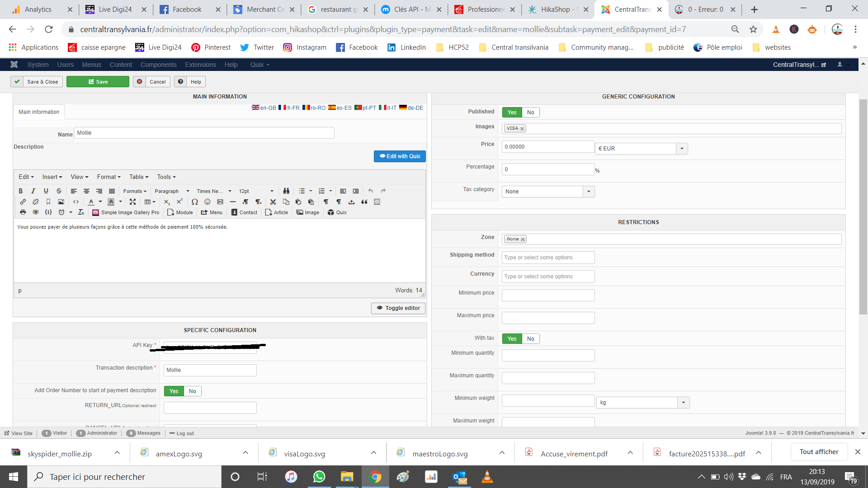Insert a link using the chain icon
The height and width of the screenshot is (488, 868).
[23, 202]
